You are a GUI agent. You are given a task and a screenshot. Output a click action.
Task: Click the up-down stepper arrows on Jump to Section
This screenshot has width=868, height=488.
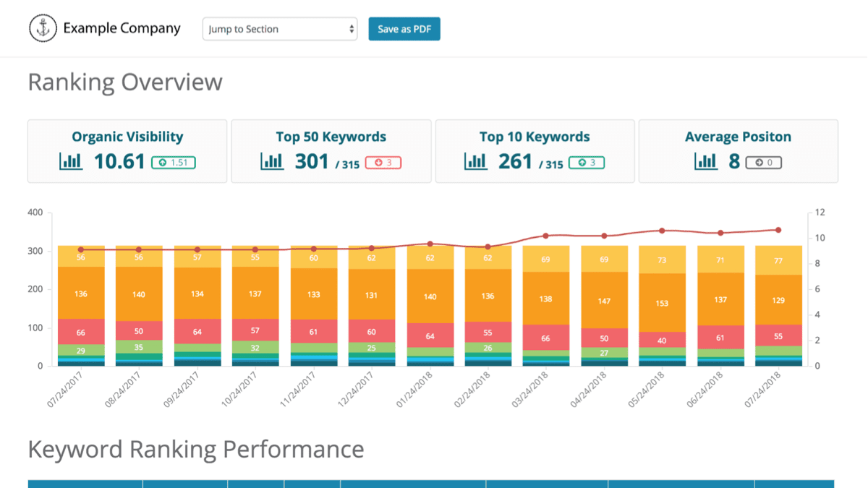coord(350,29)
